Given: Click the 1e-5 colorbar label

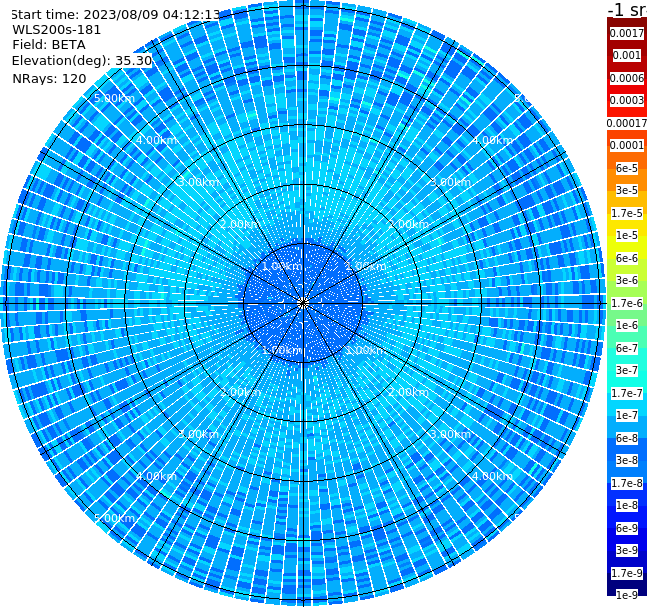Looking at the screenshot, I should pos(627,235).
